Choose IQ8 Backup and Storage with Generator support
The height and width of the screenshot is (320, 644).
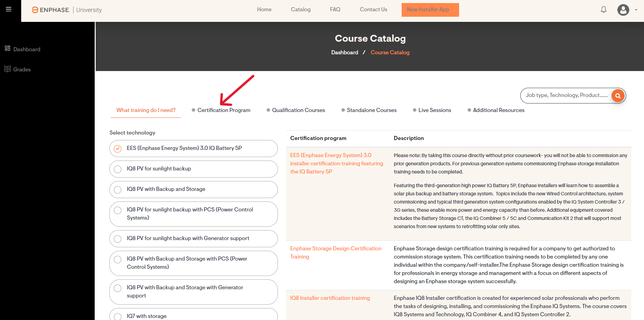193,292
